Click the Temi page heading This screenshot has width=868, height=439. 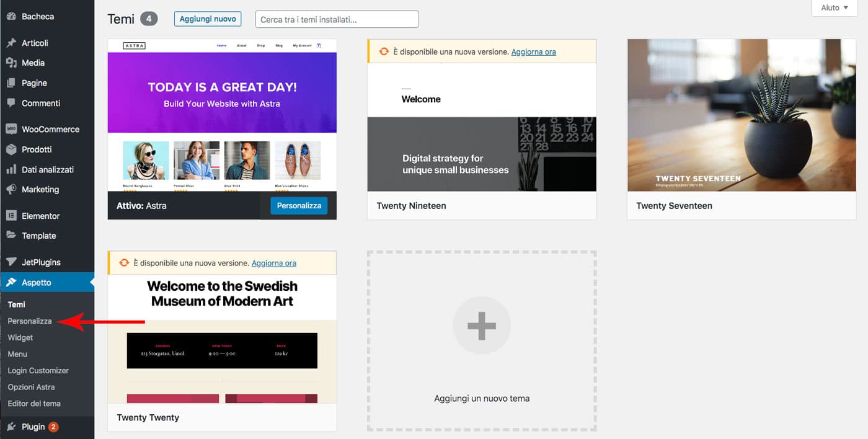pyautogui.click(x=121, y=19)
